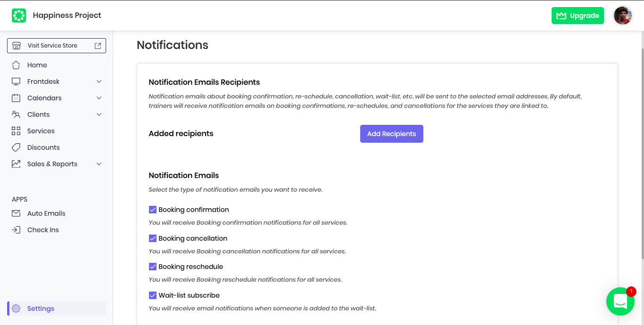Click the Happiness Project title
Screen dimensions: 644x325
[x=67, y=16]
